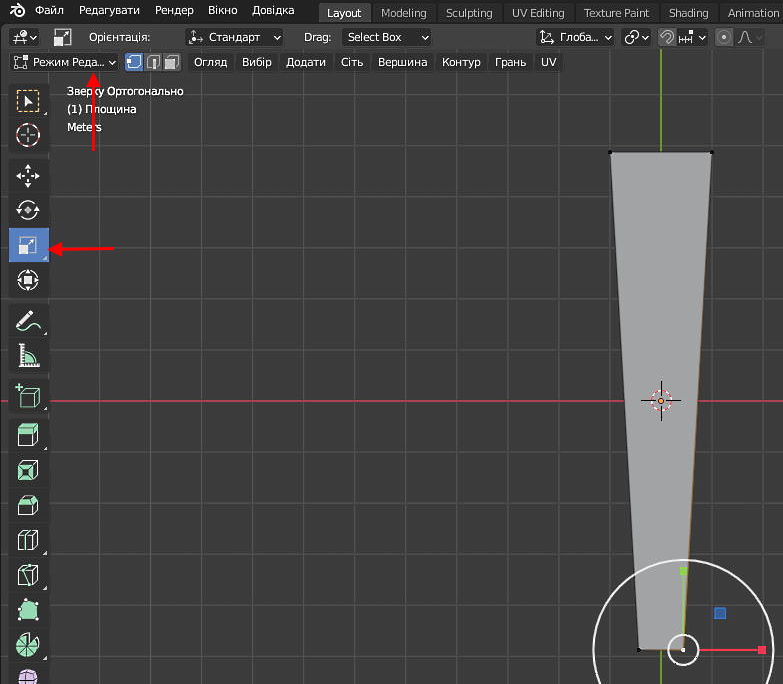Image resolution: width=783 pixels, height=684 pixels.
Task: Activate the Transform tool
Action: [x=28, y=280]
